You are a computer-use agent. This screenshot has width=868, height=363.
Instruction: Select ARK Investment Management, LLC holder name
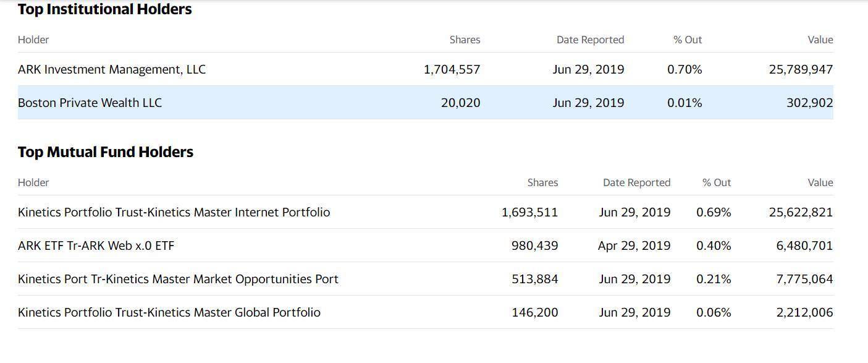point(112,69)
